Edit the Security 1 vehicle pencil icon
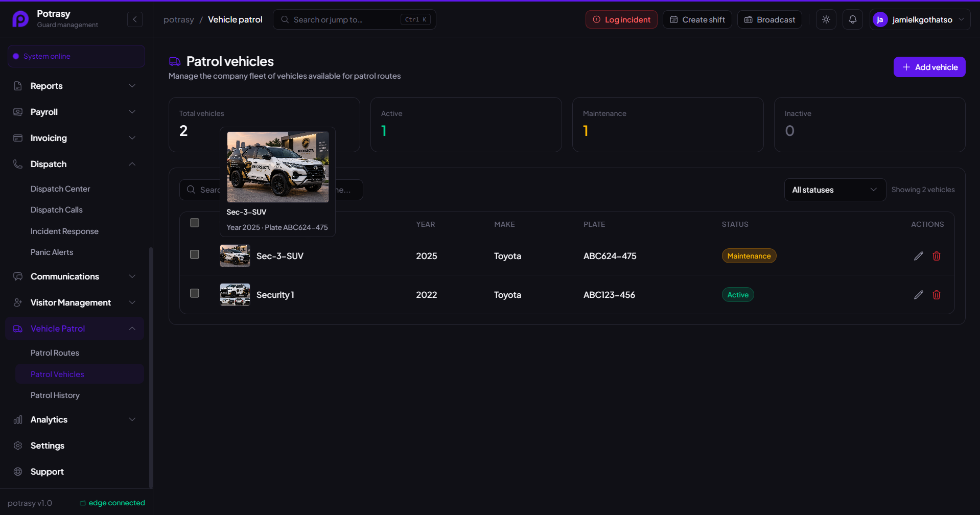Screen dimensions: 980x515 (918, 295)
